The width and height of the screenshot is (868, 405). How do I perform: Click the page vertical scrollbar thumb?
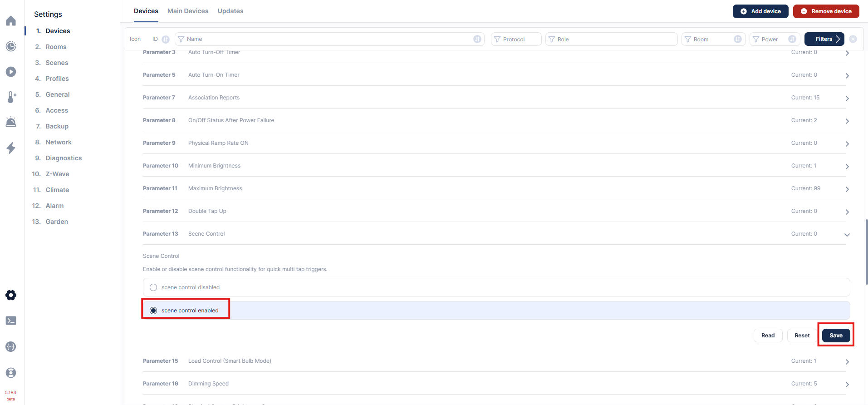tap(867, 252)
